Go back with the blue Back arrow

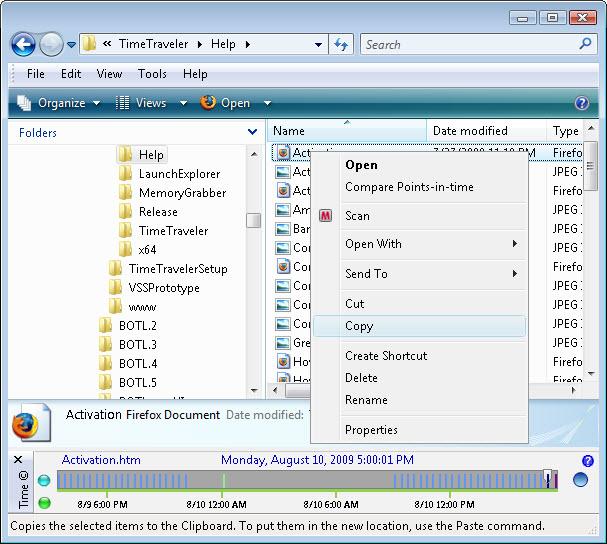23,44
